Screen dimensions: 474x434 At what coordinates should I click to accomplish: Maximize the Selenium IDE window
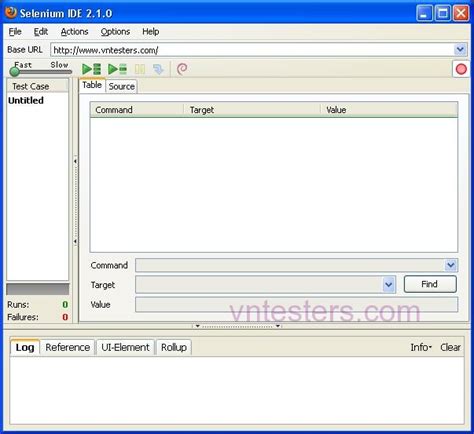click(x=443, y=14)
